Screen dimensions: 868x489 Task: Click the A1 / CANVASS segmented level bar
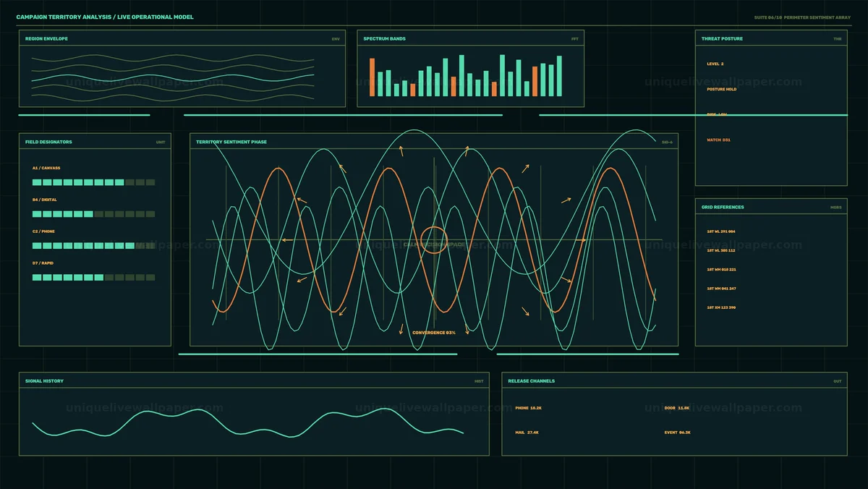coord(93,182)
